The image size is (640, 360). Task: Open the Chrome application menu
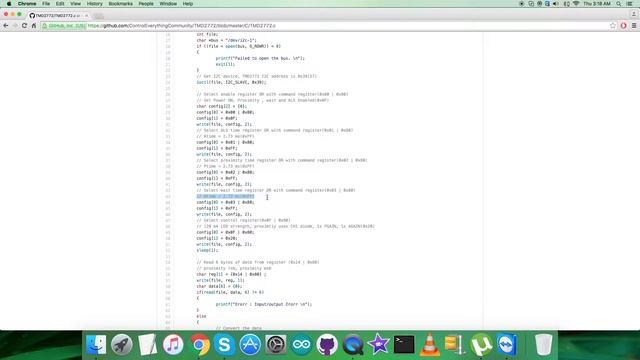click(x=27, y=4)
